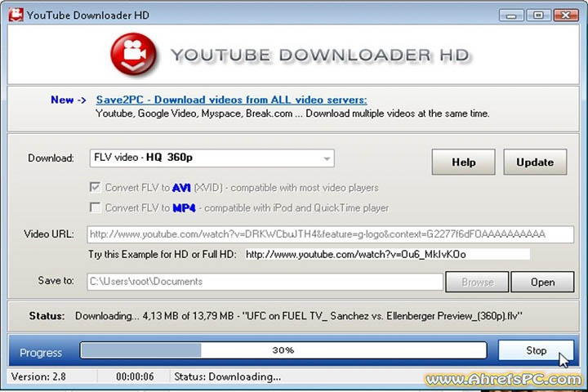Click into the Video URL field

coord(331,234)
